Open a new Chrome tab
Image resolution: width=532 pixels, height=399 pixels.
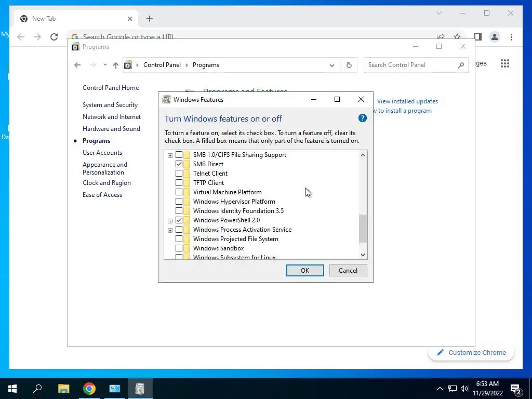tap(149, 19)
